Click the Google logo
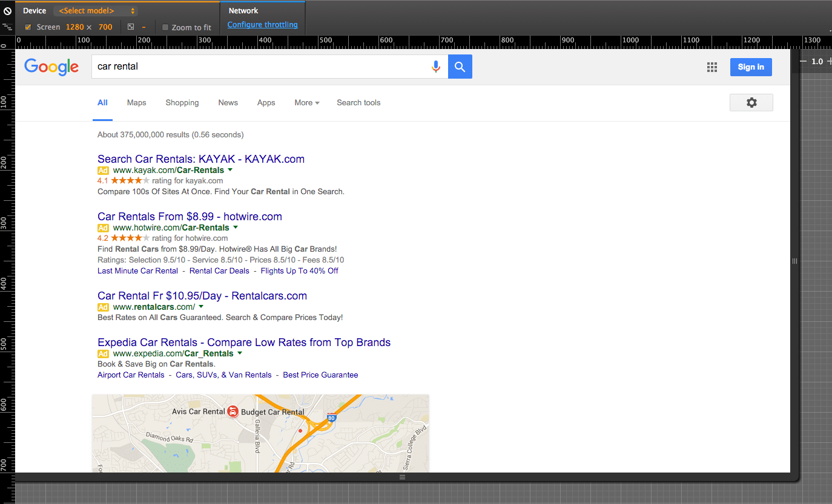Screen dimensions: 832x504 point(51,67)
